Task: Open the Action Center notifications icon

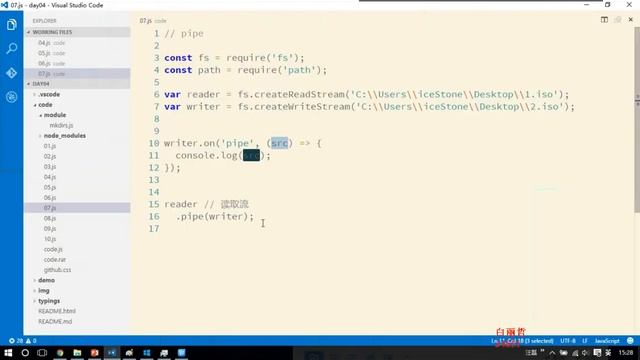Action: click(597, 353)
